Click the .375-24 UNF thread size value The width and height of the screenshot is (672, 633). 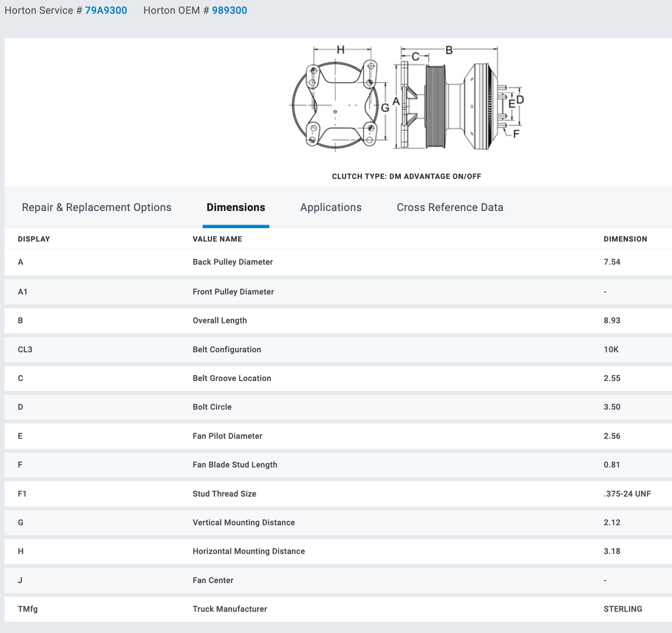click(x=627, y=494)
